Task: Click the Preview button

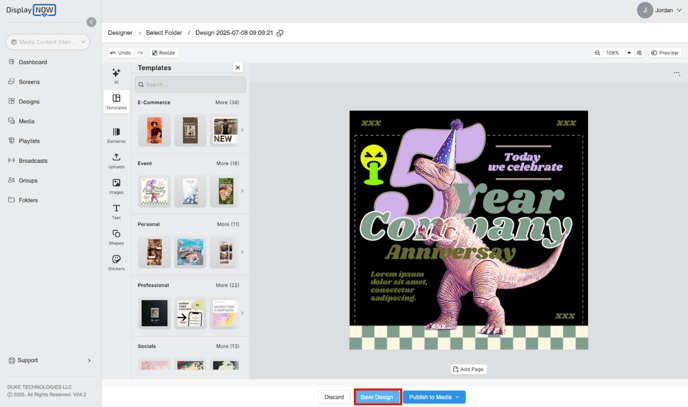Action: coord(665,53)
